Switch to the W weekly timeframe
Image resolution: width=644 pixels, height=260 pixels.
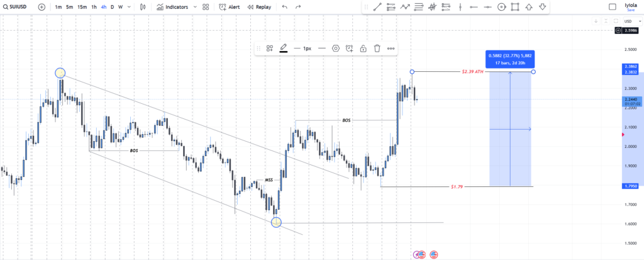(120, 7)
